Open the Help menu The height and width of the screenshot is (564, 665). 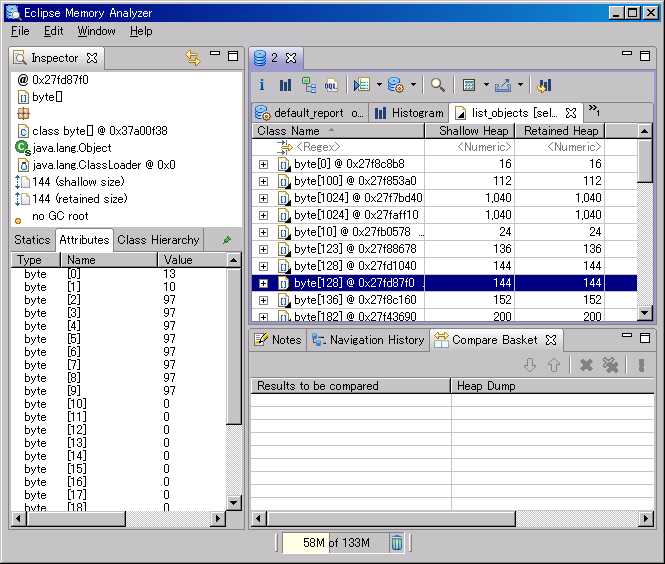pyautogui.click(x=141, y=31)
